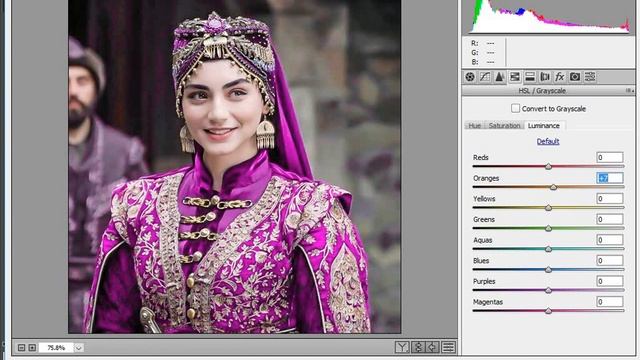Open the Presets panel sliders icon
Viewport: 640px width, 360px height.
pyautogui.click(x=590, y=77)
